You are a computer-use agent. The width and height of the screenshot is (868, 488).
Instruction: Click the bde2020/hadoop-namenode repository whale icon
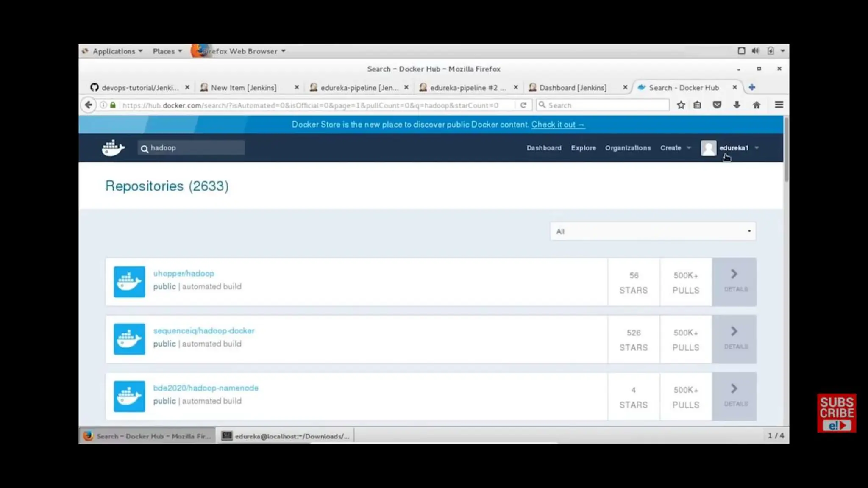tap(129, 396)
